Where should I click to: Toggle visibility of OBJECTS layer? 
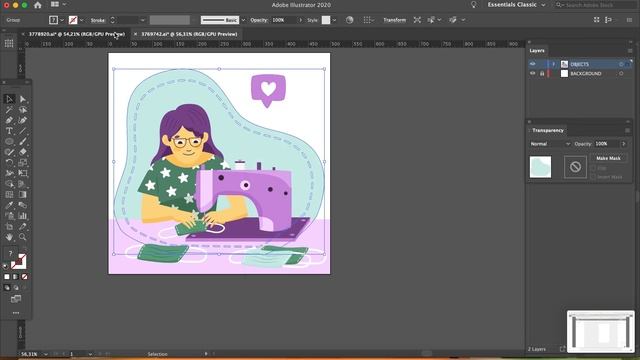pyautogui.click(x=533, y=64)
